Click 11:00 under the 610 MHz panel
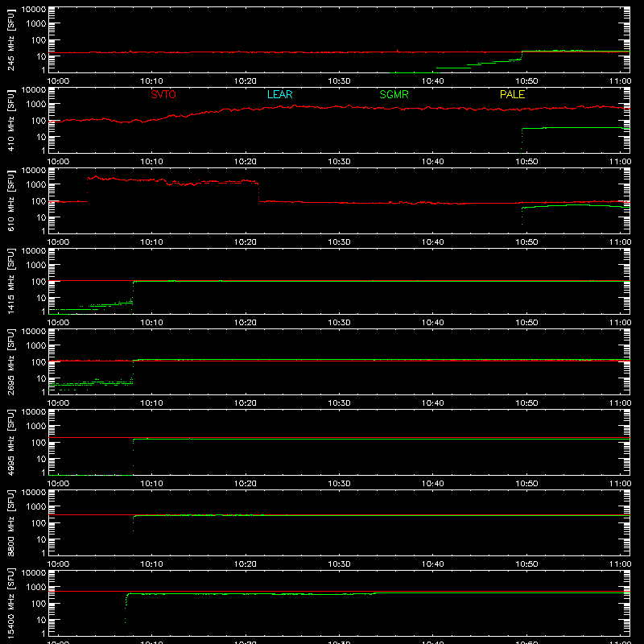Screen dimensions: 644x644 coord(620,242)
